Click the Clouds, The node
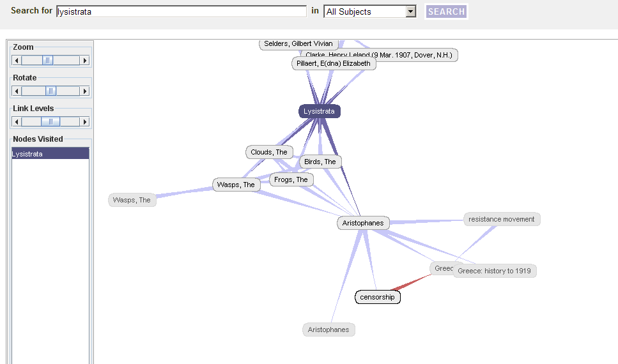 [269, 152]
